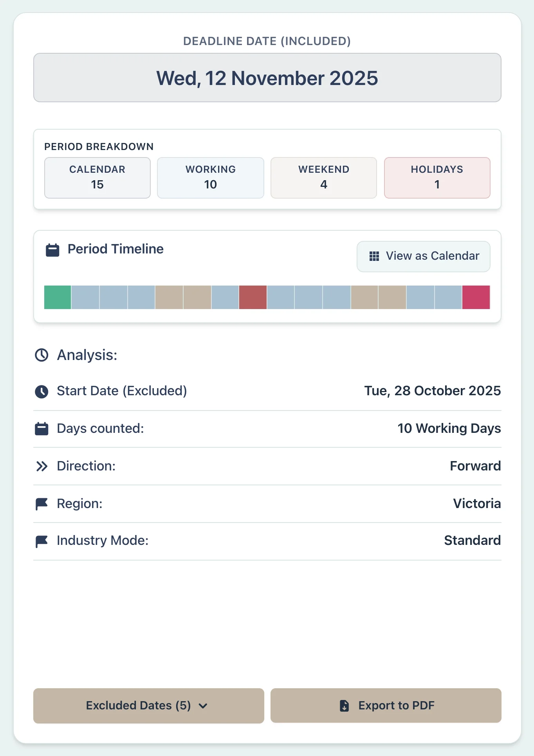
Task: Click the Region flag icon
Action: 41,504
